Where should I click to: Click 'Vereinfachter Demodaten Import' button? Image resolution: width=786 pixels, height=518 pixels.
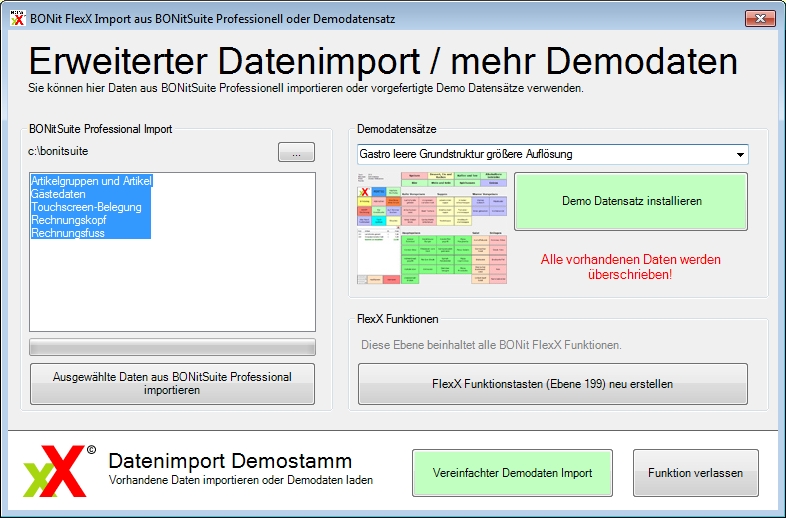[x=512, y=473]
